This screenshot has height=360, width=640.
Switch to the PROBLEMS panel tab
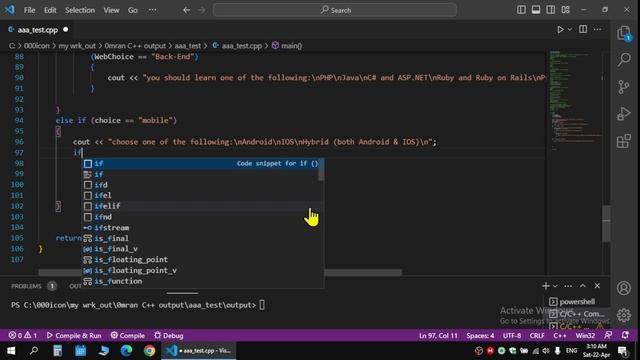coord(26,286)
